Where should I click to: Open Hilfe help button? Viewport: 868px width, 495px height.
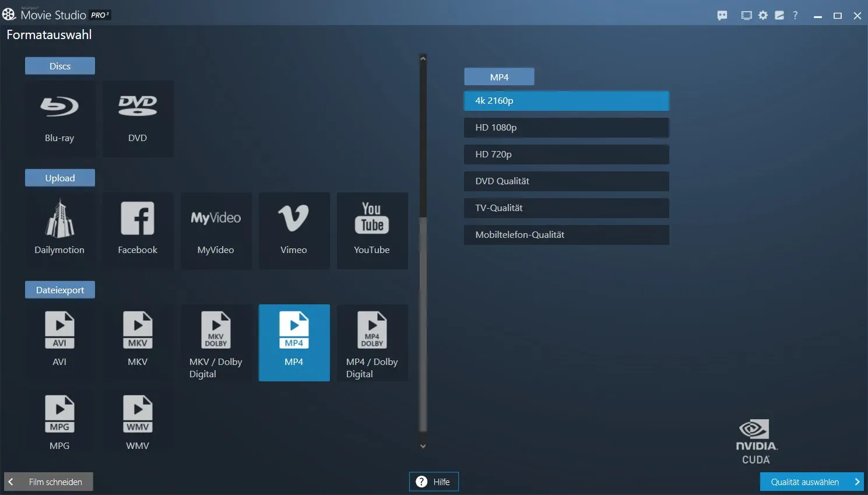(434, 482)
